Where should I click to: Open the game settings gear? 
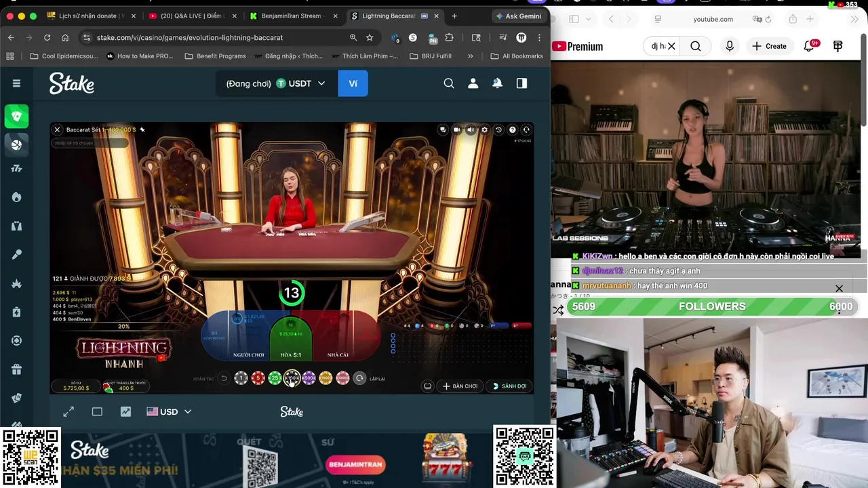tap(484, 129)
